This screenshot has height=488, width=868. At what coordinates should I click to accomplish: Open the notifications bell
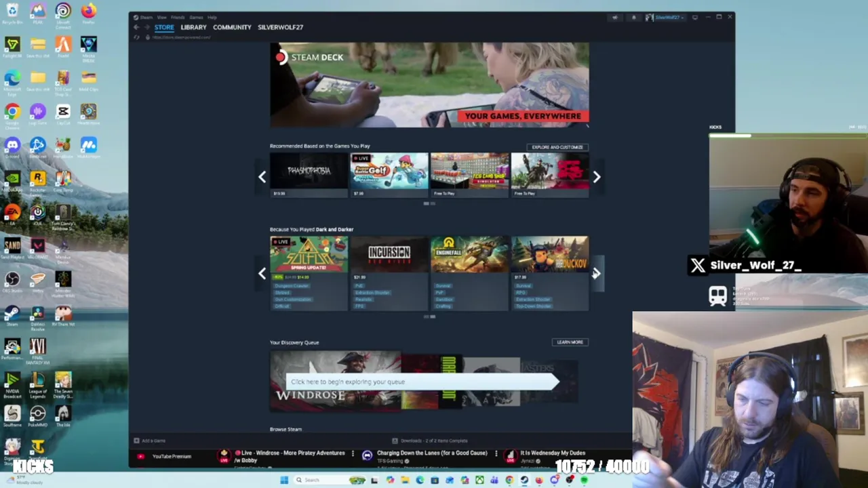(633, 18)
